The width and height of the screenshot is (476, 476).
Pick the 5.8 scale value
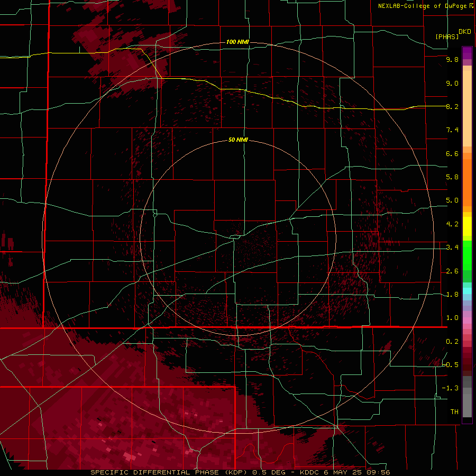click(x=452, y=177)
